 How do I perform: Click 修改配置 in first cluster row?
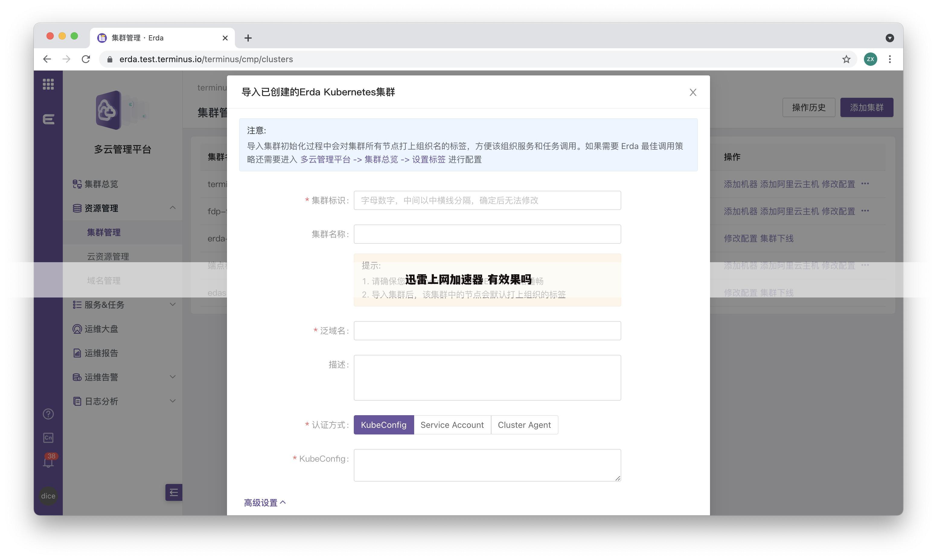pos(838,184)
